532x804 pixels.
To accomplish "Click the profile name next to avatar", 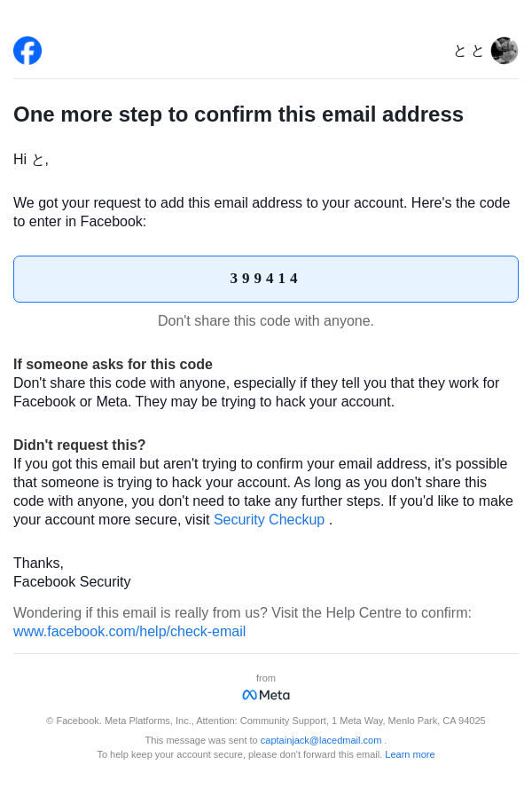I will (468, 51).
